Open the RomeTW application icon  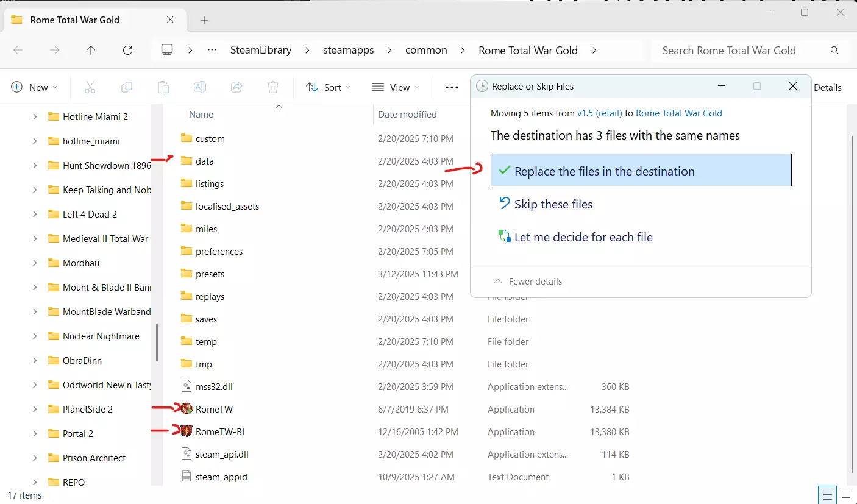(187, 409)
